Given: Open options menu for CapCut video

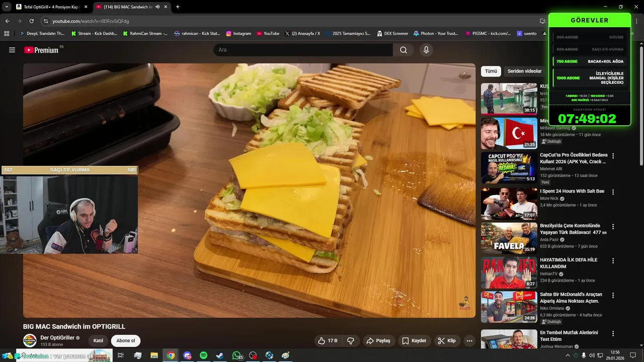Looking at the screenshot, I should coord(613,156).
